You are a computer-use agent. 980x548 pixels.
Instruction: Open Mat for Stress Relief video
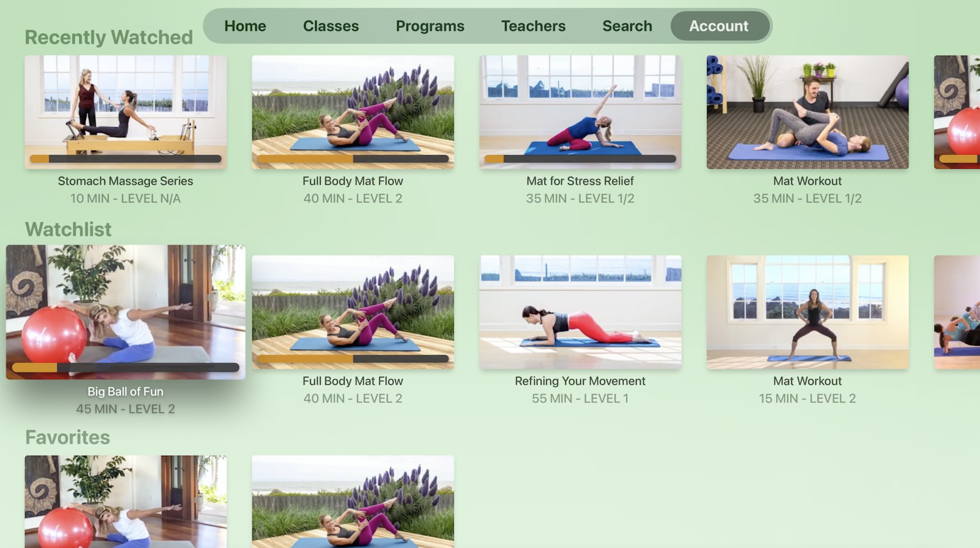point(580,112)
